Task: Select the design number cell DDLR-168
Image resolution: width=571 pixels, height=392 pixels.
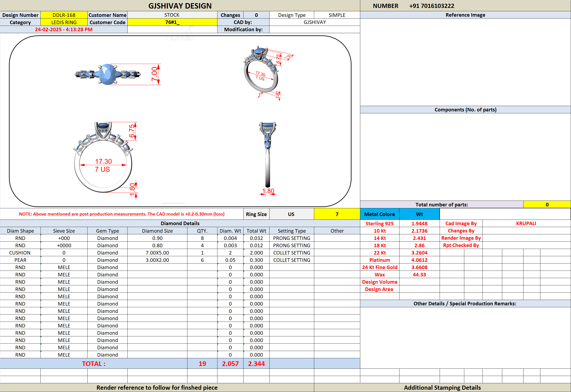Action: point(64,15)
